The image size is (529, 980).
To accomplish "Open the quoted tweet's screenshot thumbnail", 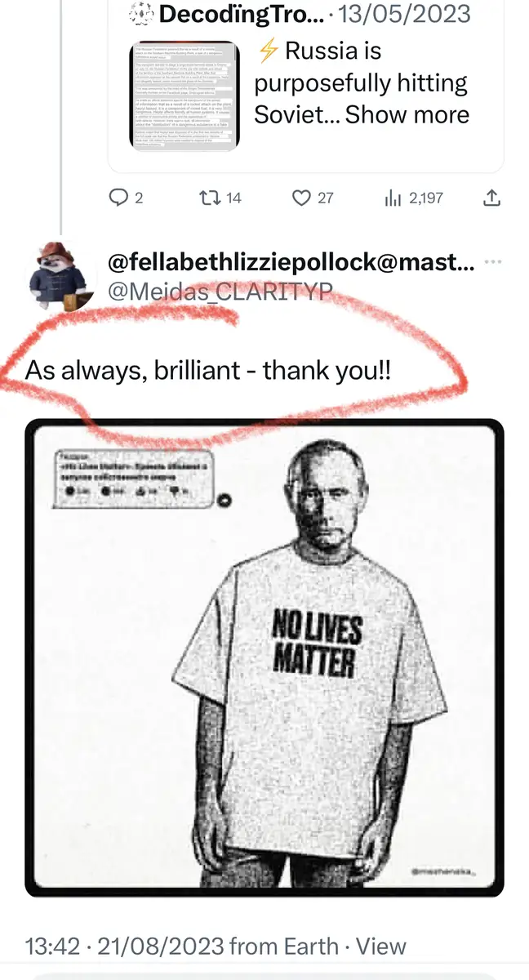I will (184, 96).
